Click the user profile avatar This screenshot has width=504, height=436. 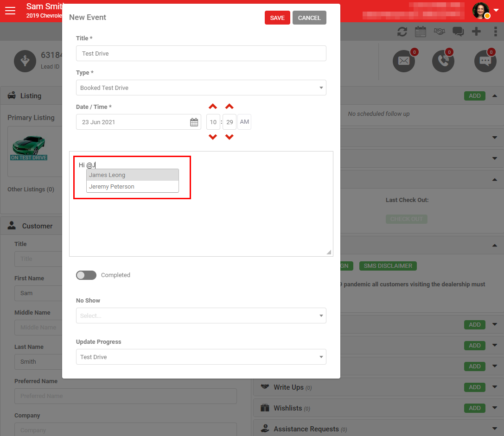click(x=481, y=11)
